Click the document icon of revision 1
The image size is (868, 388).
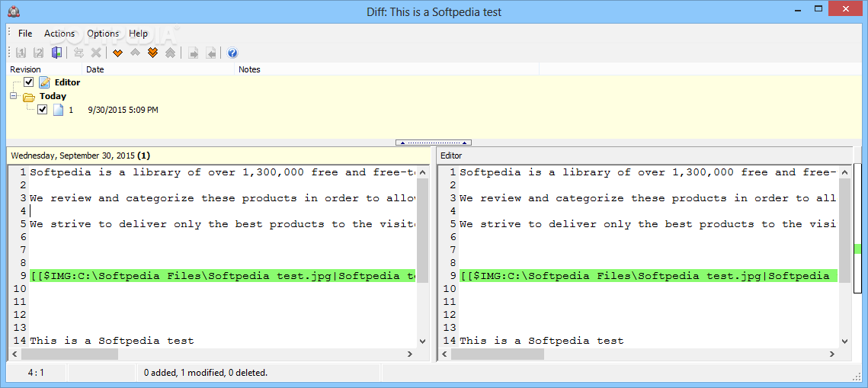[58, 110]
